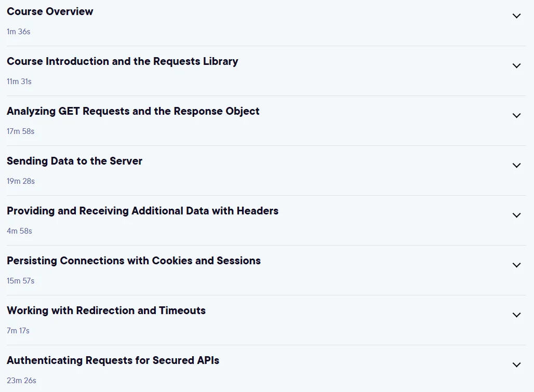Click the Course Overview heading
The height and width of the screenshot is (392, 534).
50,11
